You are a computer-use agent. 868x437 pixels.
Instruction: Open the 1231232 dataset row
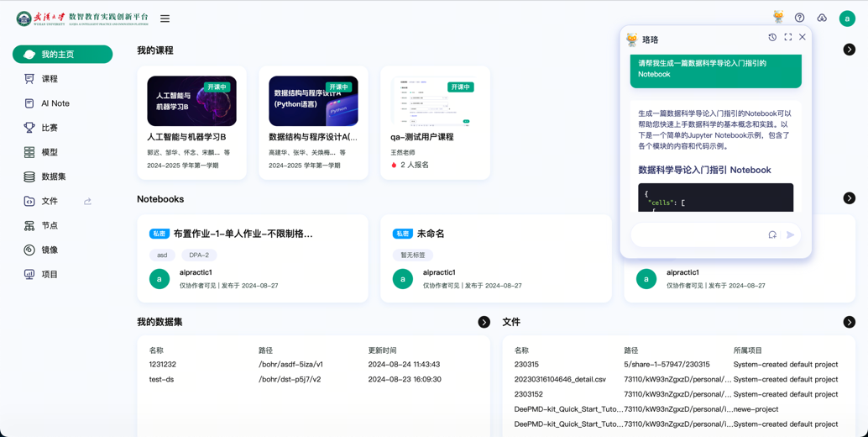click(163, 365)
